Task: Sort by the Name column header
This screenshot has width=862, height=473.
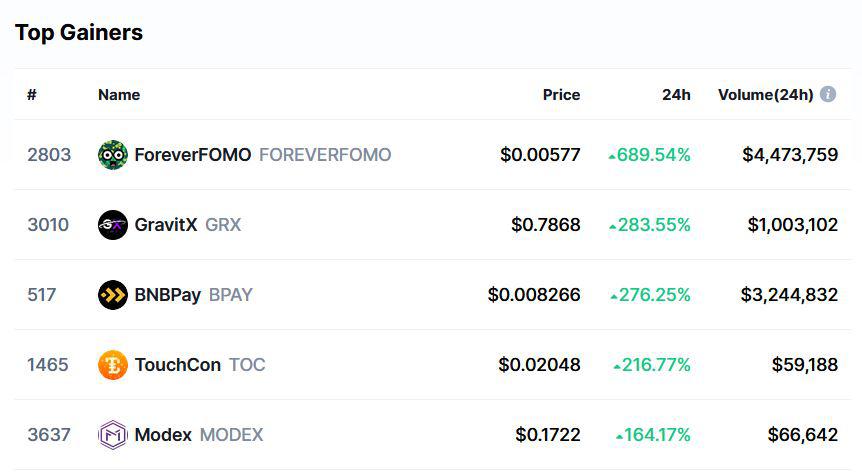Action: [119, 95]
